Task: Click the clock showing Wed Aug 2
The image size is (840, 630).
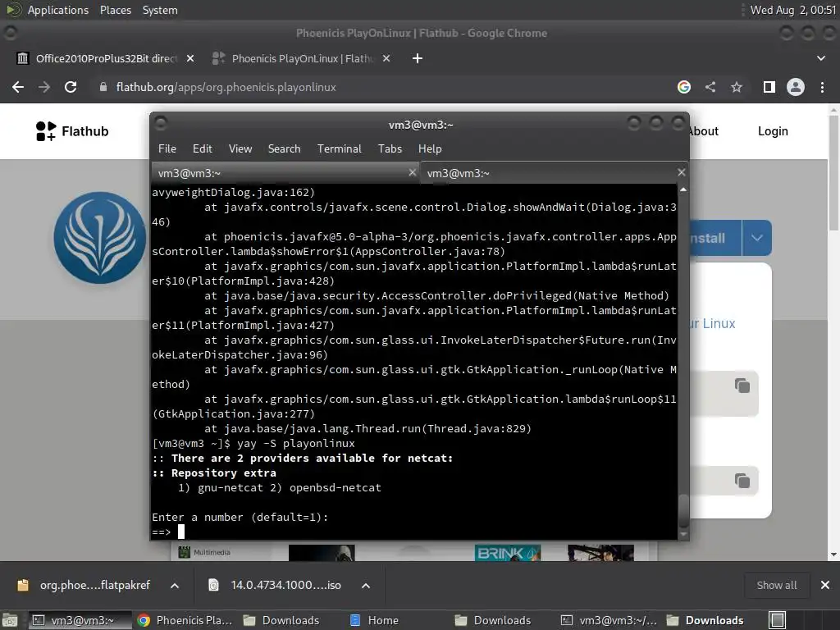Action: [793, 10]
